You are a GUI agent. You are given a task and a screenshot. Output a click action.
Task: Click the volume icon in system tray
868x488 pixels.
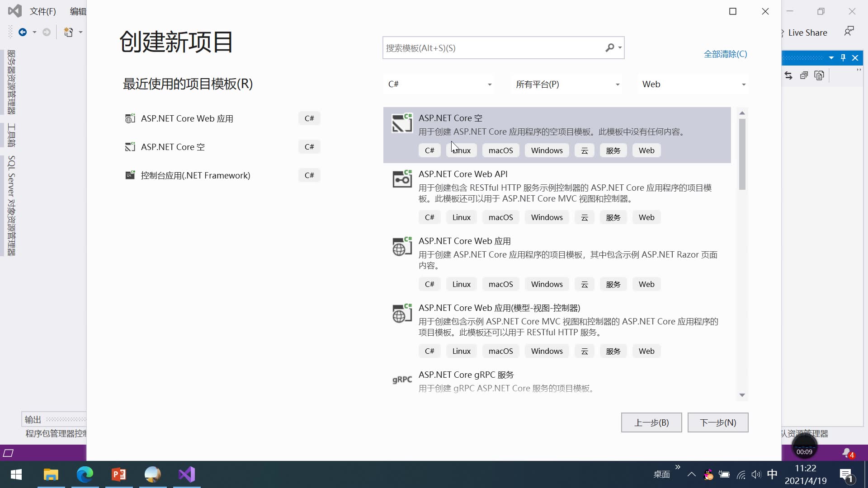pyautogui.click(x=756, y=474)
